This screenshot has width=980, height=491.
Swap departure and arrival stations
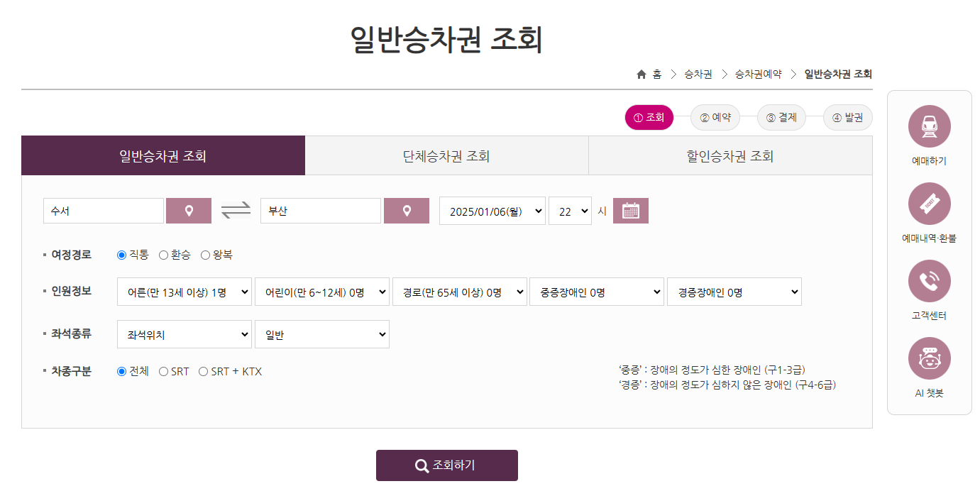click(x=234, y=210)
